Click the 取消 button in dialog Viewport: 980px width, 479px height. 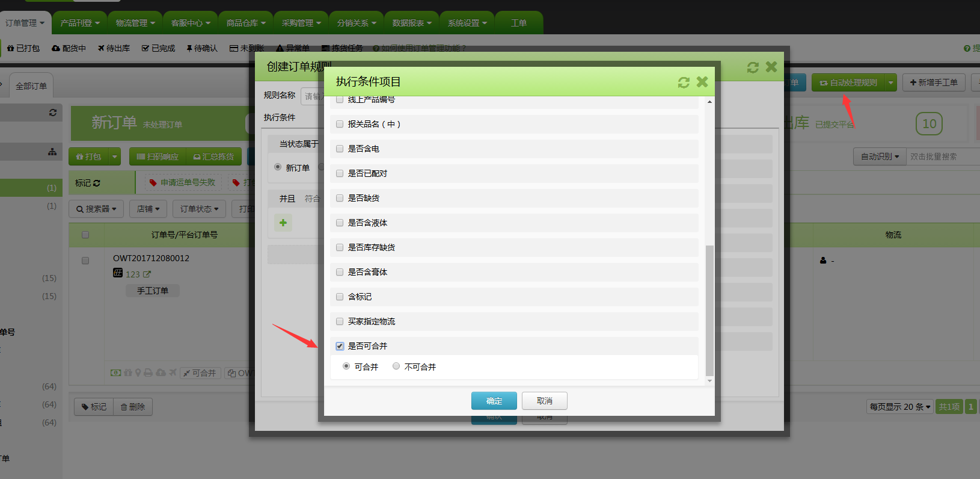(x=545, y=401)
